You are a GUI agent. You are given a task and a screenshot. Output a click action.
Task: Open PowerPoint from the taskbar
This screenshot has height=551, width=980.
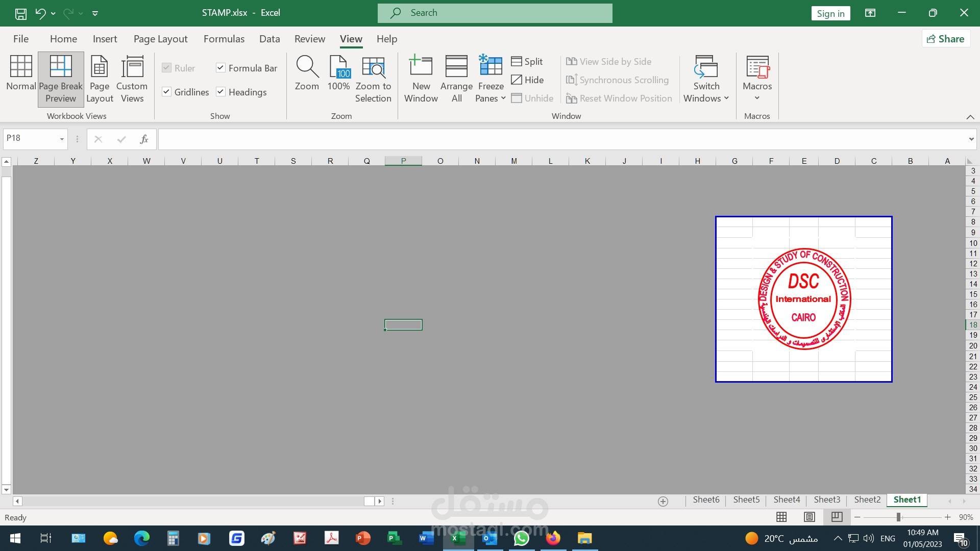click(x=363, y=538)
